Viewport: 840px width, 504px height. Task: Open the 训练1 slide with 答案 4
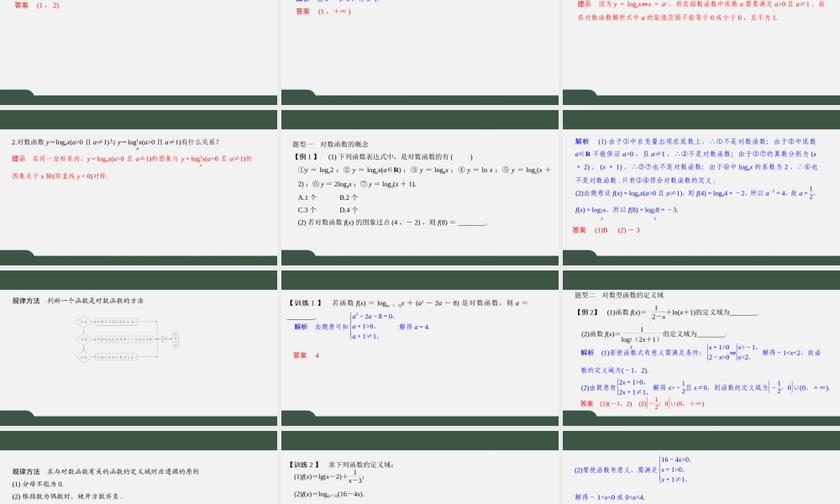[x=418, y=346]
